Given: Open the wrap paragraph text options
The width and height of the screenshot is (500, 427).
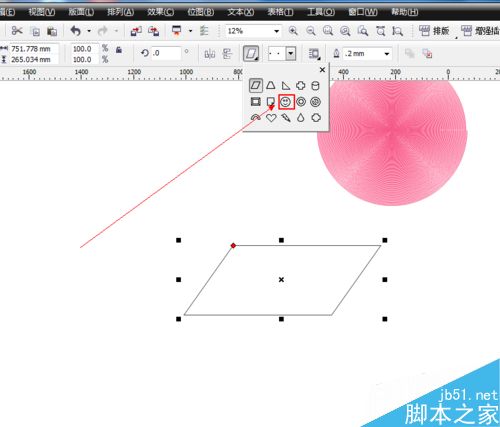Looking at the screenshot, I should 314,54.
